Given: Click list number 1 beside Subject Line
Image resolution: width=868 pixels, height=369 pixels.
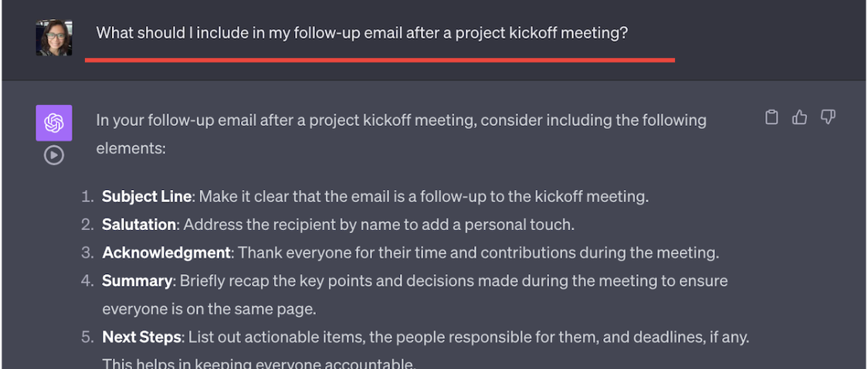Looking at the screenshot, I should click(x=87, y=196).
